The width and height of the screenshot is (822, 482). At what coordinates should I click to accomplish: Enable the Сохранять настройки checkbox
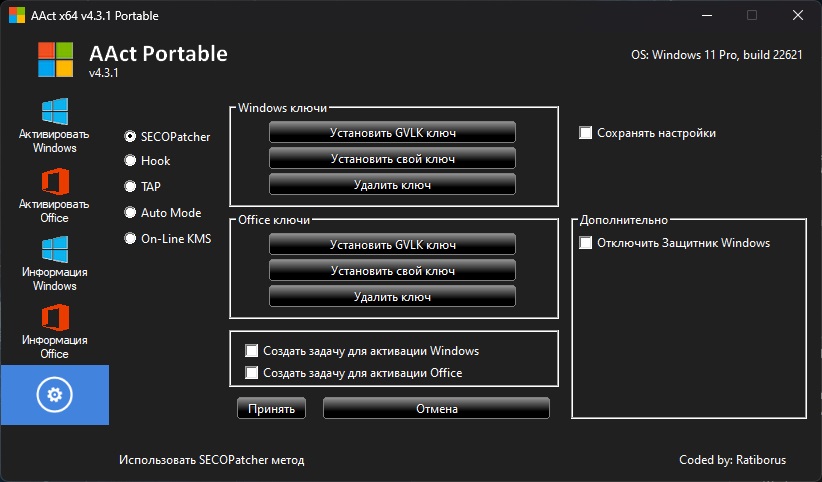pos(586,133)
